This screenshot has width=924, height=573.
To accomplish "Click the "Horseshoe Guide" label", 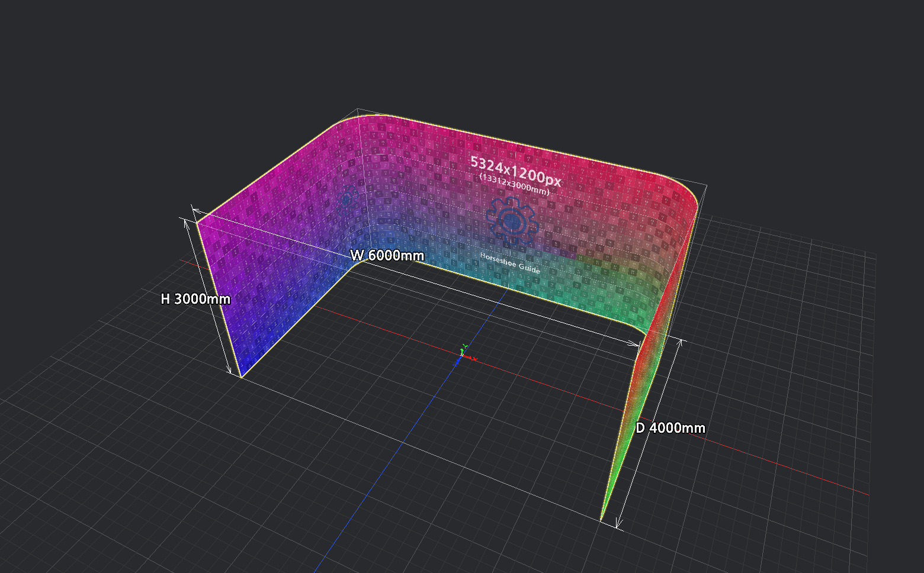I will point(510,263).
